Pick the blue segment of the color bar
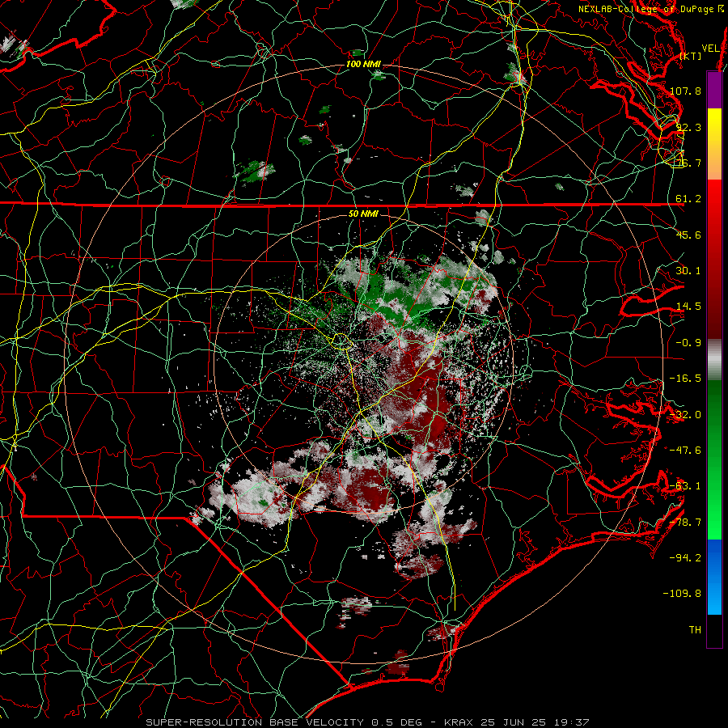The image size is (728, 728). pyautogui.click(x=714, y=577)
